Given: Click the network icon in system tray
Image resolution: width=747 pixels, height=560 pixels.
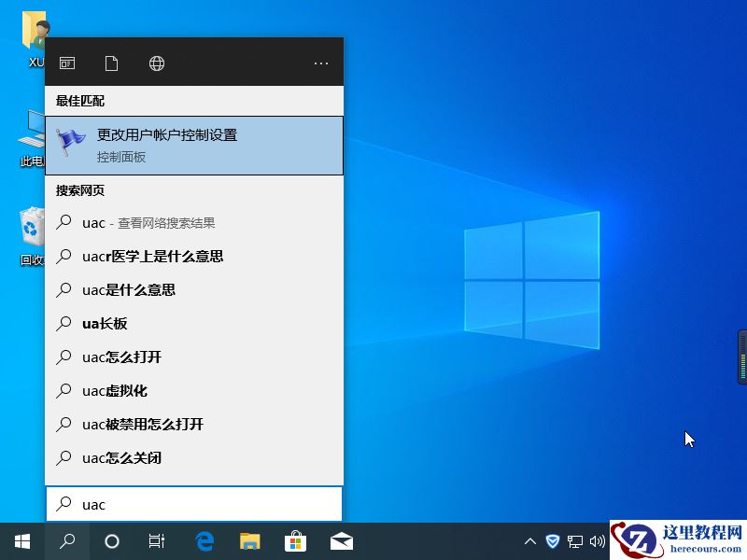Looking at the screenshot, I should pos(575,541).
